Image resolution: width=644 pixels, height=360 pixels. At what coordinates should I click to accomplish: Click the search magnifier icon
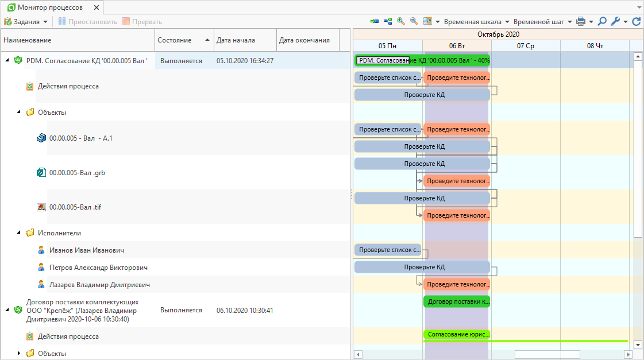pyautogui.click(x=601, y=21)
